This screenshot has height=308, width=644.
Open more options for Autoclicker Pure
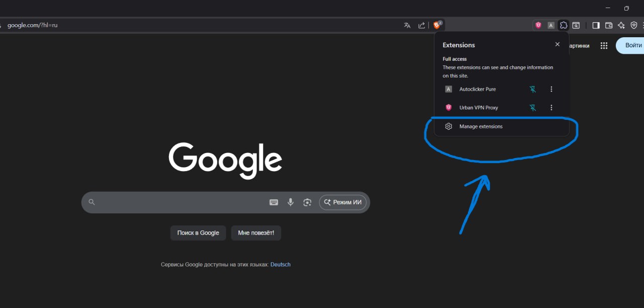point(551,89)
